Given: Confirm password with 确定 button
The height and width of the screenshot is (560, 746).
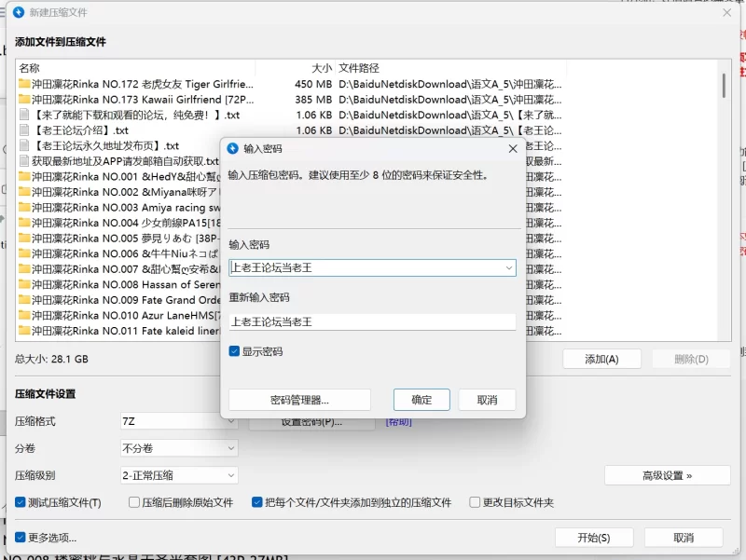Looking at the screenshot, I should point(421,400).
